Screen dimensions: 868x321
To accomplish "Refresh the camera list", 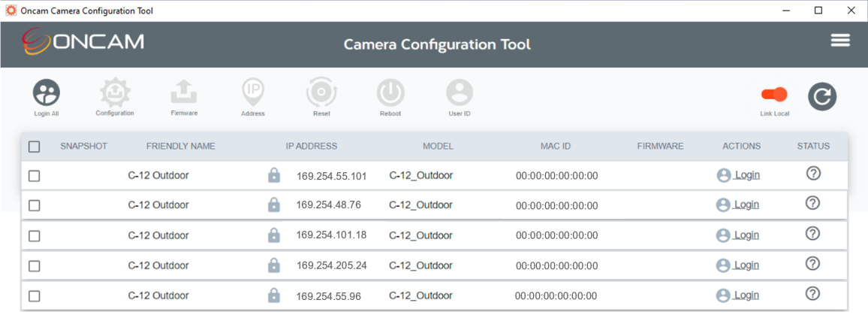I will (822, 96).
